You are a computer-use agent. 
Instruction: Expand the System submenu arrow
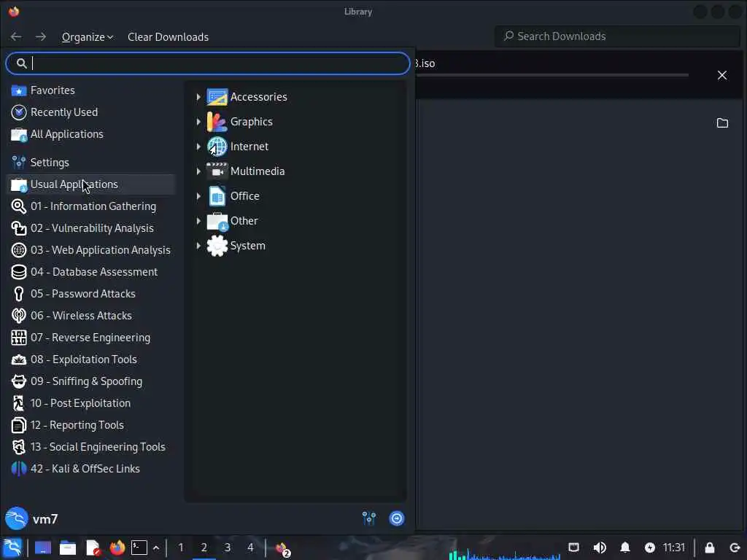coord(198,245)
